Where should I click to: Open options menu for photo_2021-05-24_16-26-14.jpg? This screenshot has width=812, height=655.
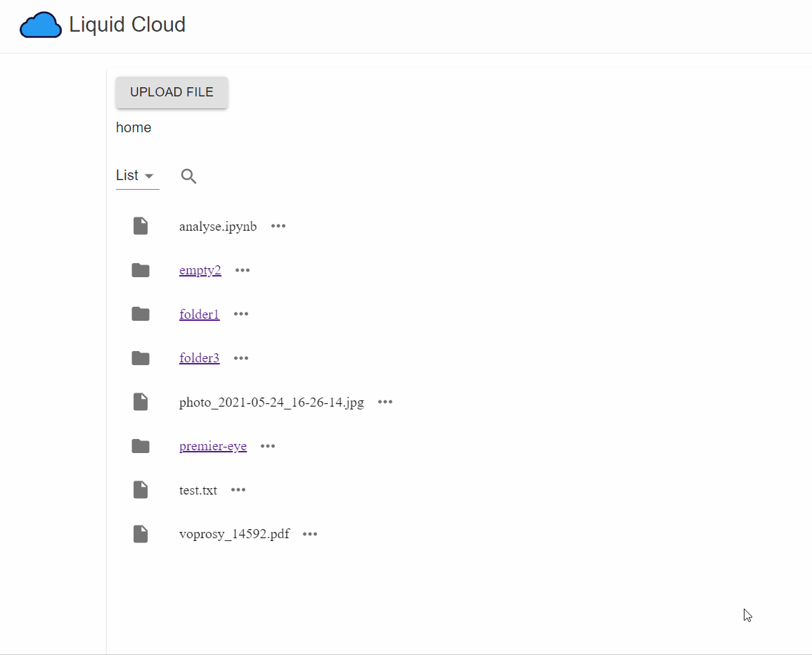385,402
